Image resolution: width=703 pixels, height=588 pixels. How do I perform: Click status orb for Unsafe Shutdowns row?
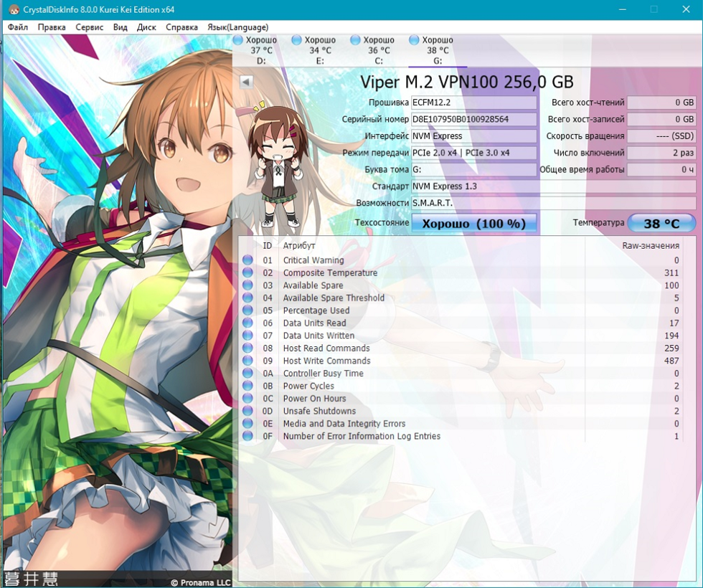coord(247,410)
